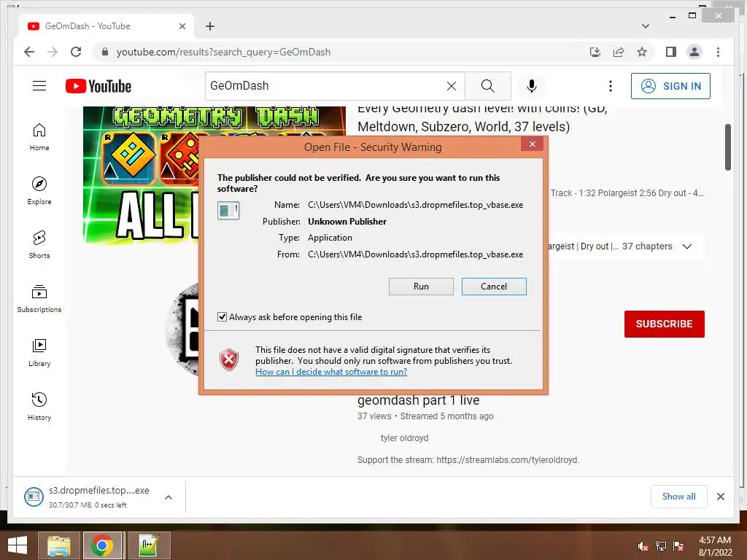Go to YouTube Home in sidebar
This screenshot has width=747, height=560.
(x=39, y=137)
